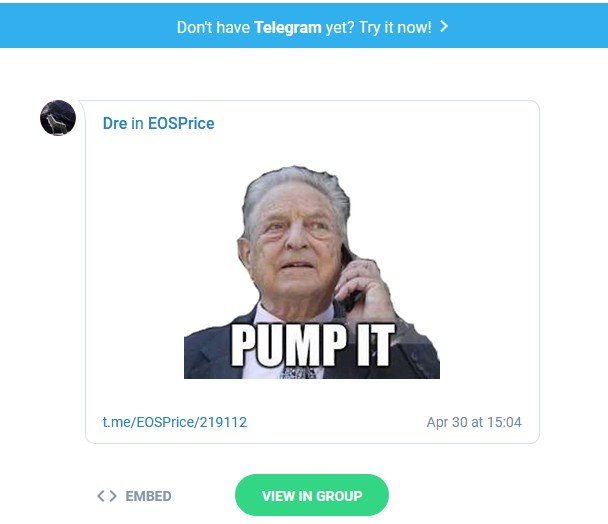This screenshot has width=608, height=524.
Task: Click the "Try it now!" banner text
Action: point(395,27)
